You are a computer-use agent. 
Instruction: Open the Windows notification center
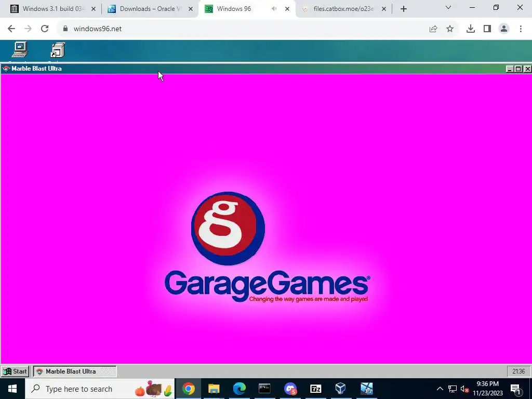coord(516,389)
